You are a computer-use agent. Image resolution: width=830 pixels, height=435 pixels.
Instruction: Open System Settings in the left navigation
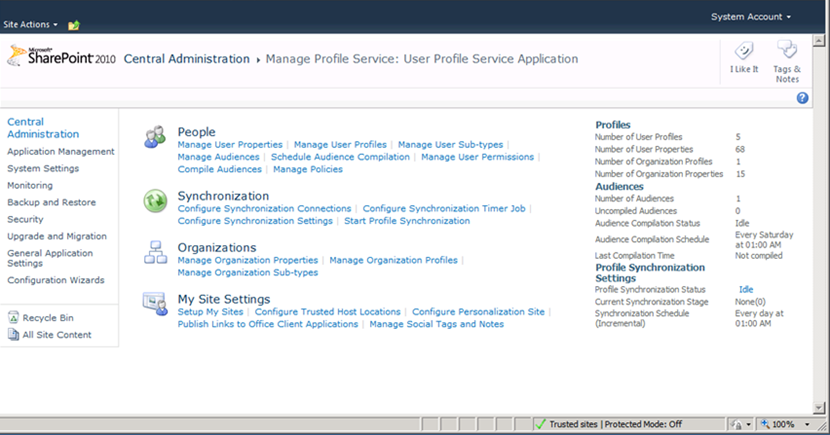click(x=43, y=168)
